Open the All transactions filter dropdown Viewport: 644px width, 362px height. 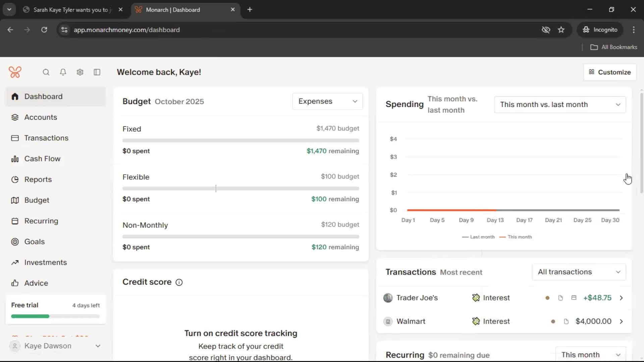click(579, 272)
